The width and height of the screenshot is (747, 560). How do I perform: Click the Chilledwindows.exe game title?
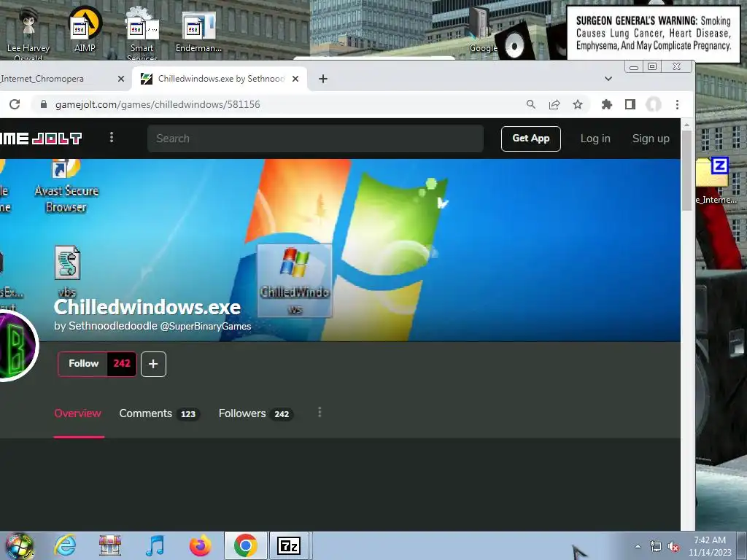pyautogui.click(x=147, y=307)
